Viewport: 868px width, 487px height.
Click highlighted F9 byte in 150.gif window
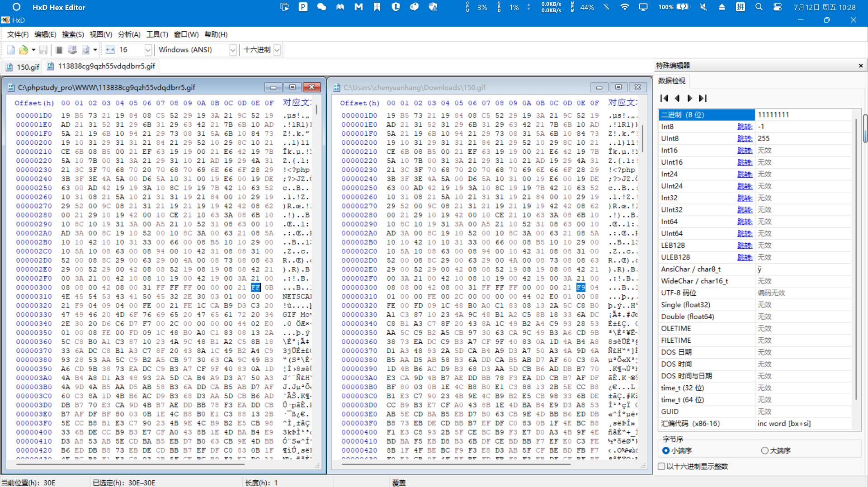click(x=581, y=287)
